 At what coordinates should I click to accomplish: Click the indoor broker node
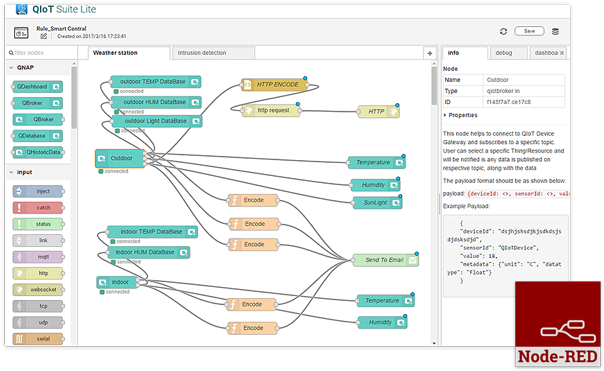(x=117, y=282)
